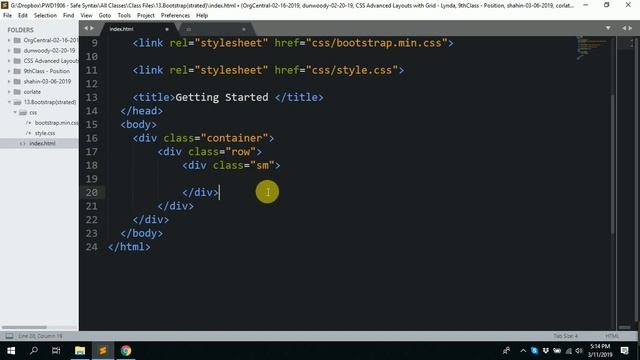Expand the corlate folder
640x360 pixels.
[x=9, y=92]
